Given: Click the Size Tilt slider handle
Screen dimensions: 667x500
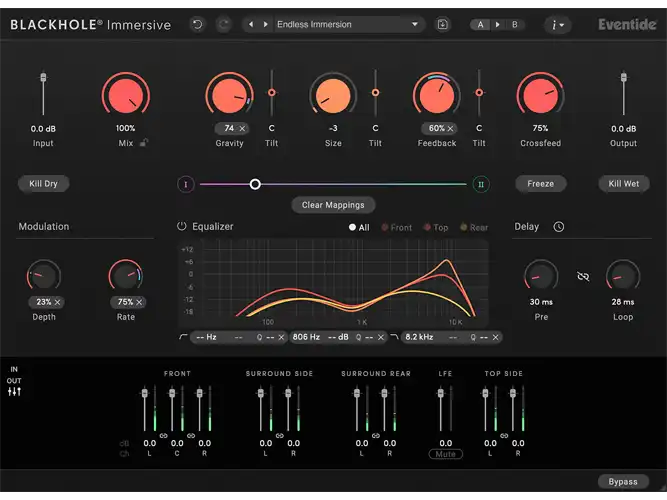Looking at the screenshot, I should pos(375,92).
